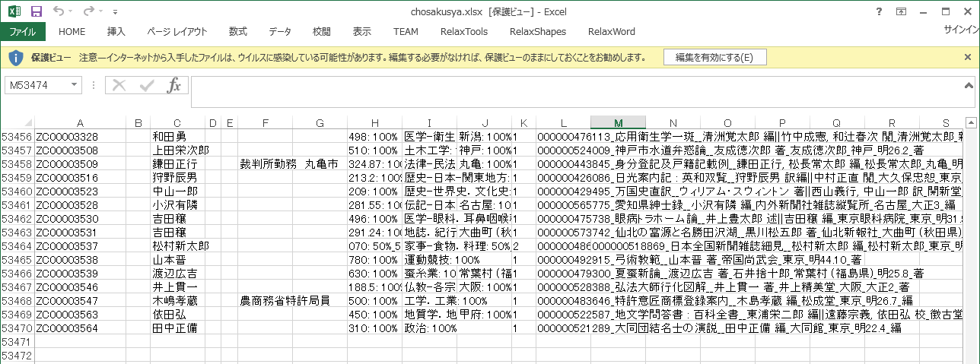Click the cell starting 000000476113_応用衛生学一斑
980x364 pixels.
pyautogui.click(x=563, y=136)
